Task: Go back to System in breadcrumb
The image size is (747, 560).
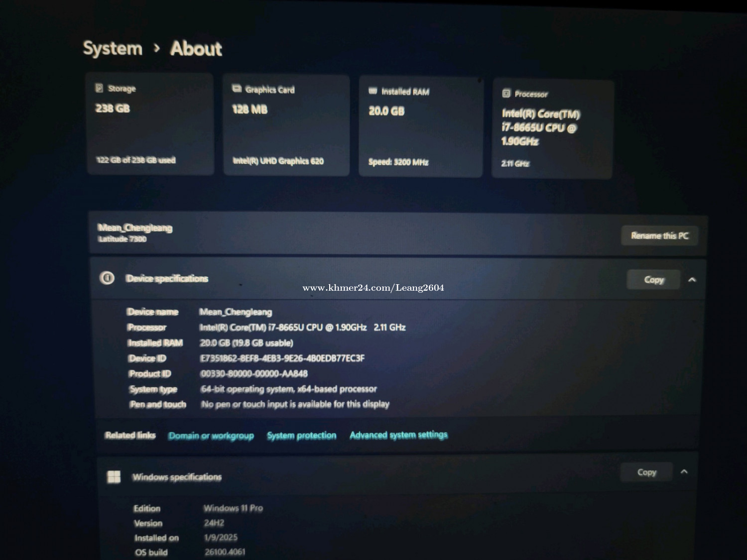Action: 113,48
